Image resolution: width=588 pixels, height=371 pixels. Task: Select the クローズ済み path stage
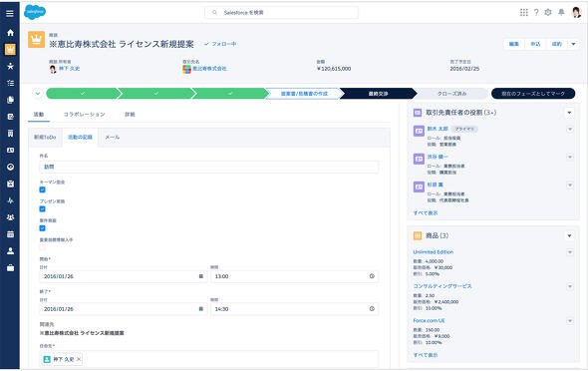point(451,94)
